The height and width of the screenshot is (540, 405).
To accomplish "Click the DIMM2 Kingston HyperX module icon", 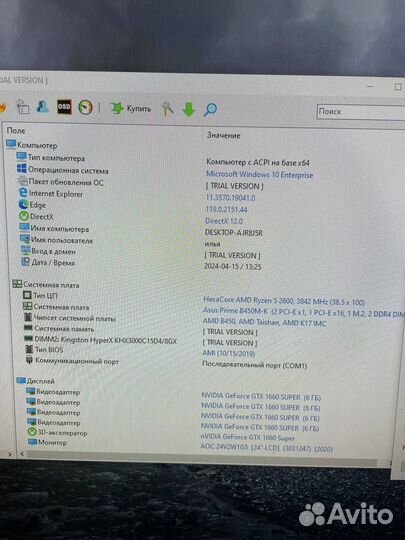I will tap(29, 339).
